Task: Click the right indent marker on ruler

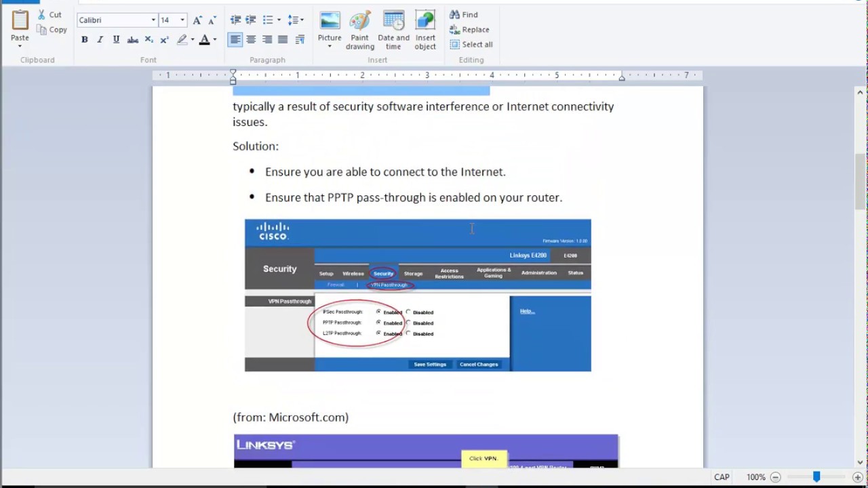Action: point(622,79)
